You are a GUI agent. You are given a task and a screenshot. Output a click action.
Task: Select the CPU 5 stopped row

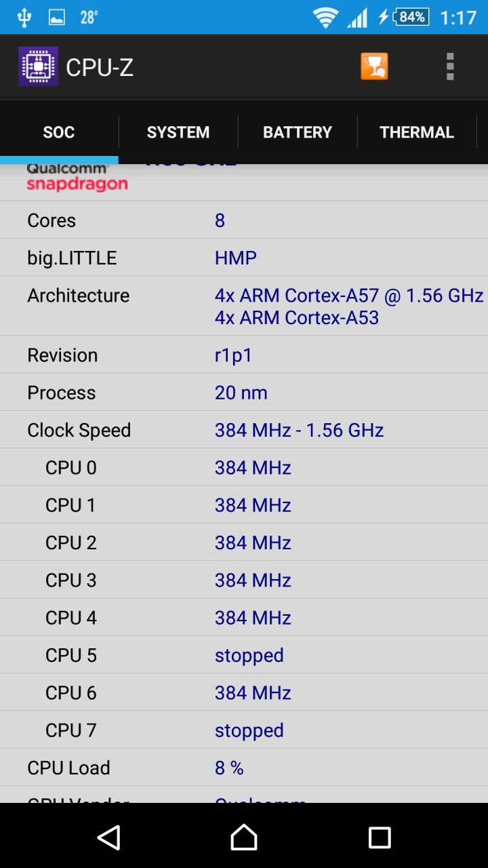[x=244, y=655]
